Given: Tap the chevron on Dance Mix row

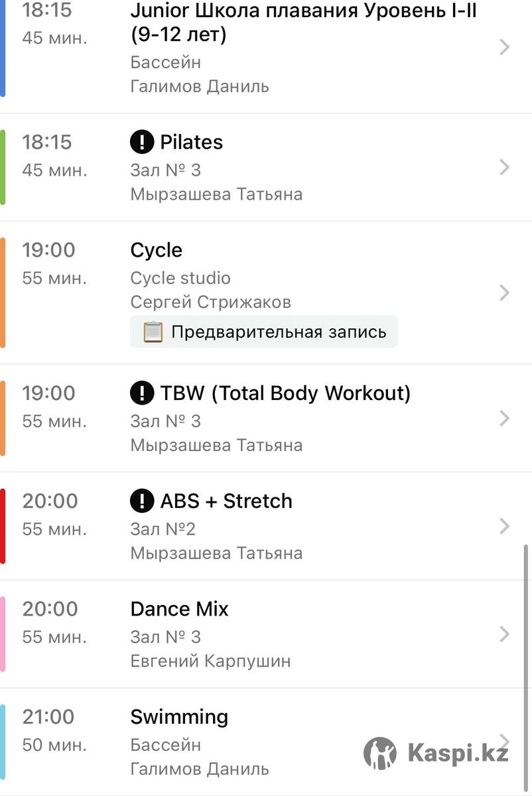Looking at the screenshot, I should click(x=504, y=634).
